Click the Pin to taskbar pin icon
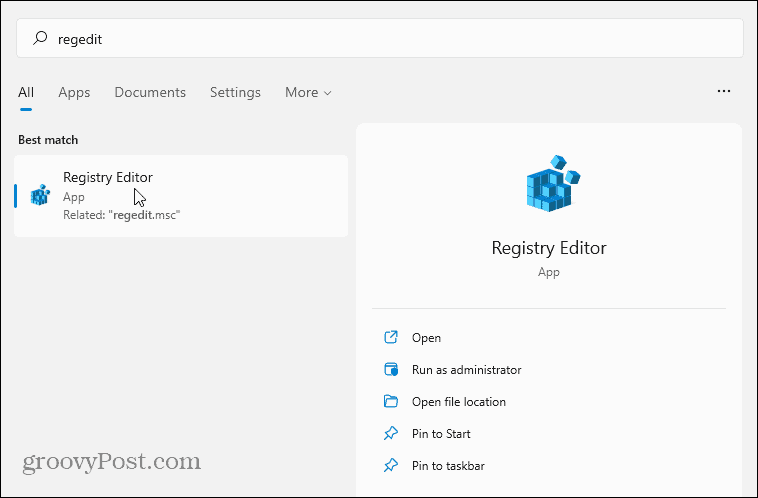The width and height of the screenshot is (758, 498). [x=391, y=465]
